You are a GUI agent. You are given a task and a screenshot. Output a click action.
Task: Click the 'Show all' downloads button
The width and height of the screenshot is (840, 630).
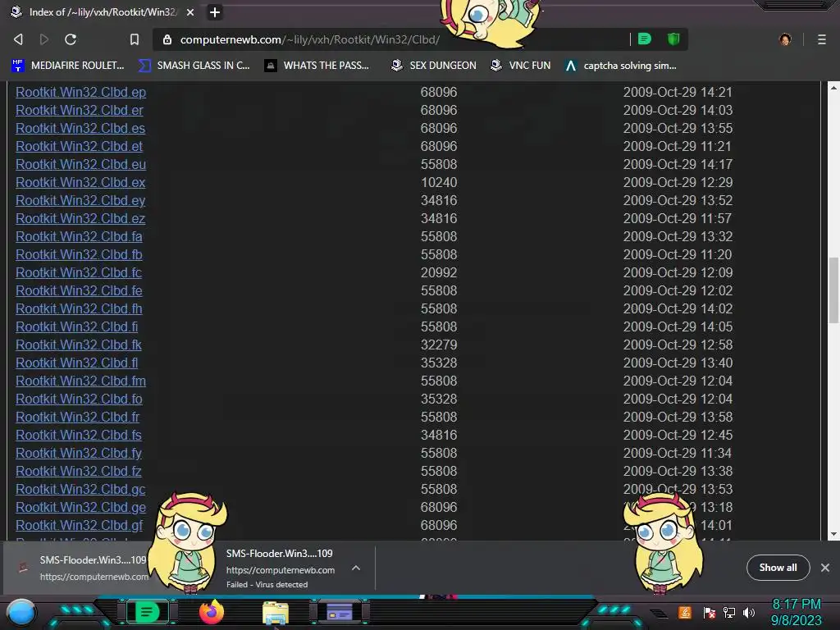tap(778, 568)
